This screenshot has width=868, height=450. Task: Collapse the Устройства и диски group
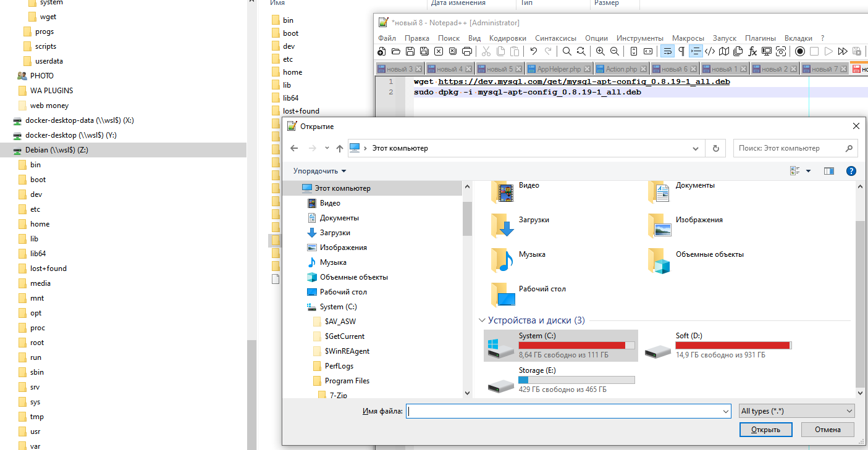coord(482,320)
